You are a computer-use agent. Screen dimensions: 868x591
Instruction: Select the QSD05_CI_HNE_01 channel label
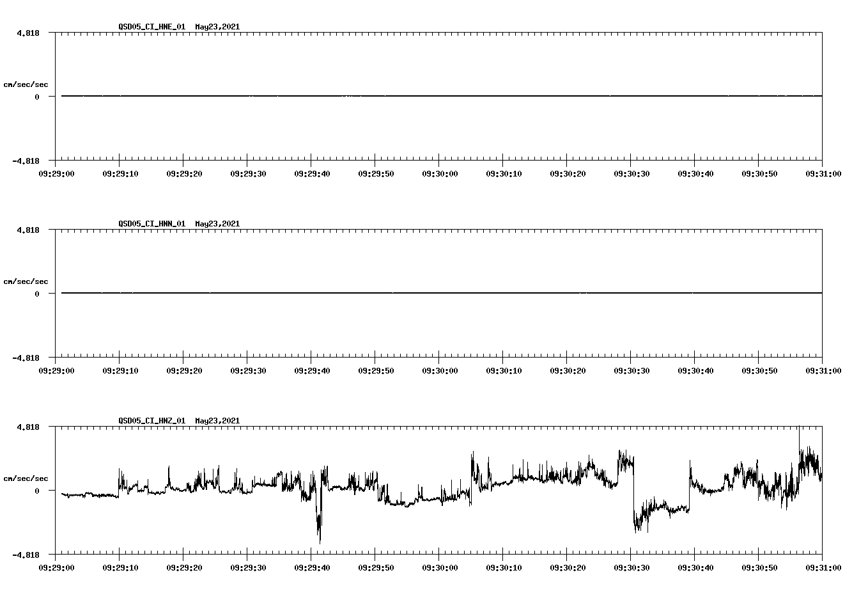151,28
